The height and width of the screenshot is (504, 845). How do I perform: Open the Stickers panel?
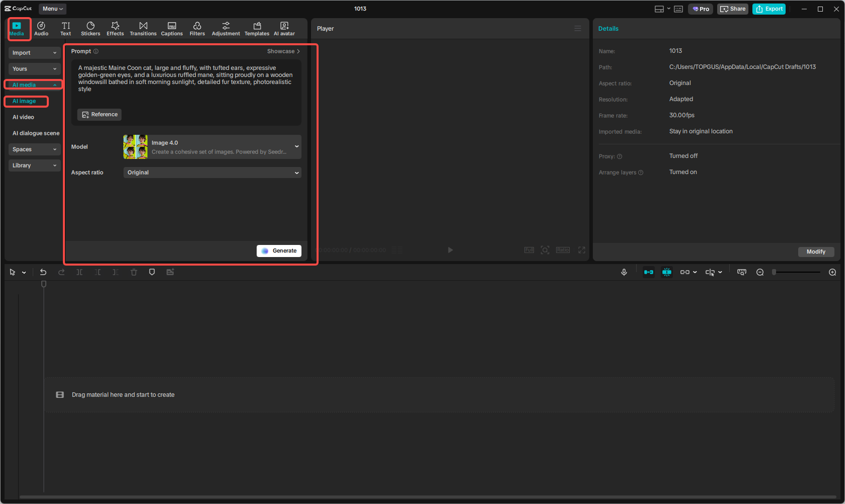click(x=91, y=28)
